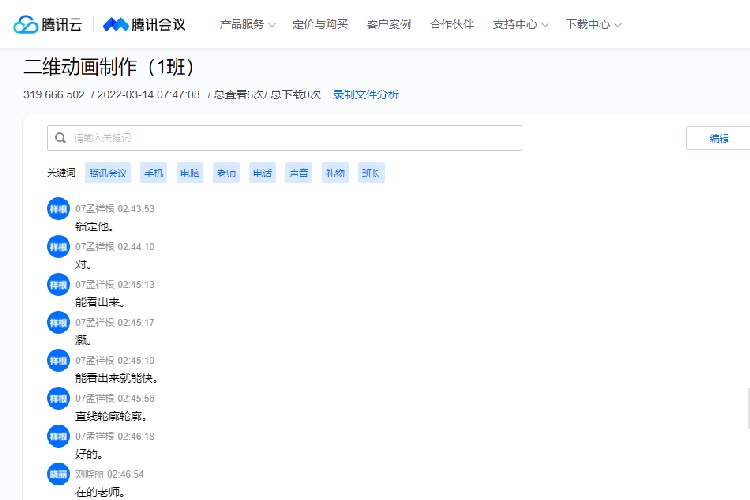Click the speaker avatar at 02:46:18
The image size is (750, 500).
point(58,436)
